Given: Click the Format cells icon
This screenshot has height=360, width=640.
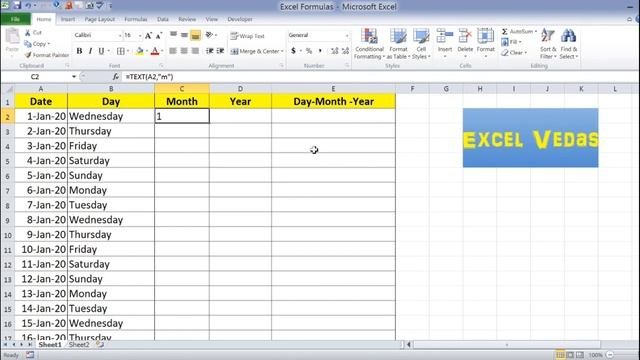Looking at the screenshot, I should (485, 37).
